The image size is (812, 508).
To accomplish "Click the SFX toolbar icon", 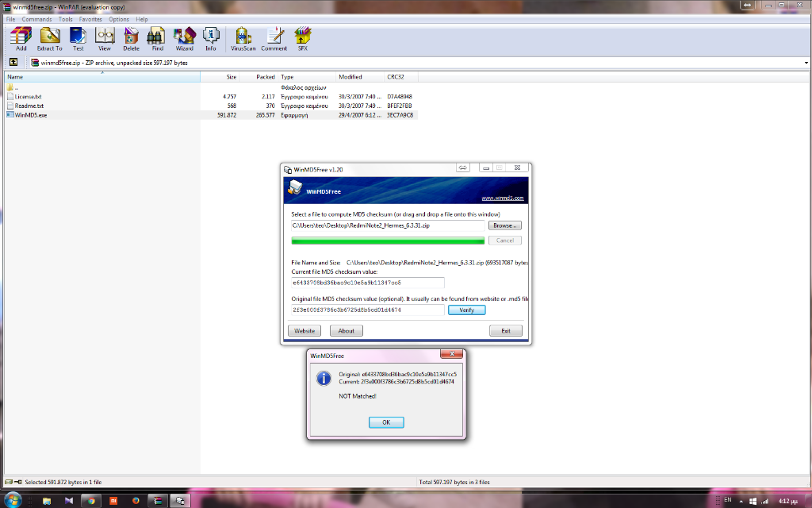I will [x=302, y=40].
